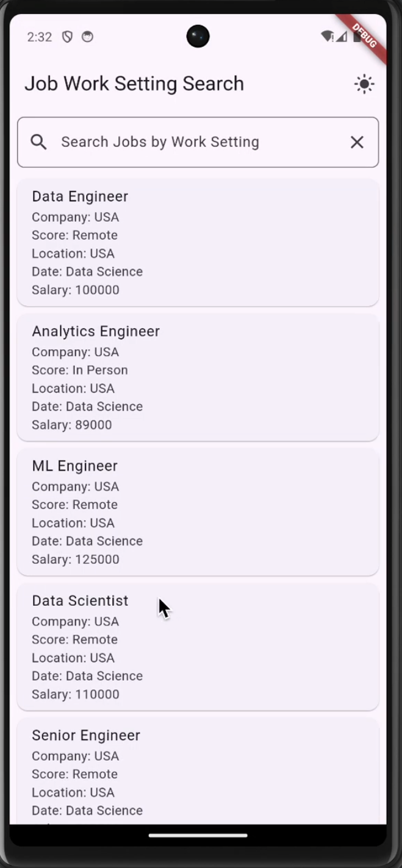Open the ML Engineer job entry
The height and width of the screenshot is (868, 402).
198,512
